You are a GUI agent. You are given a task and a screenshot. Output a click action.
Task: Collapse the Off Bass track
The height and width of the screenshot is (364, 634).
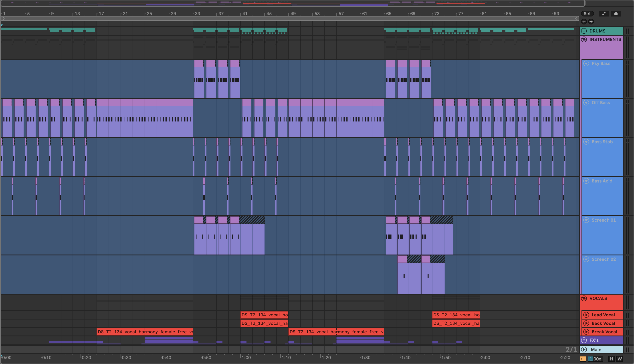586,103
